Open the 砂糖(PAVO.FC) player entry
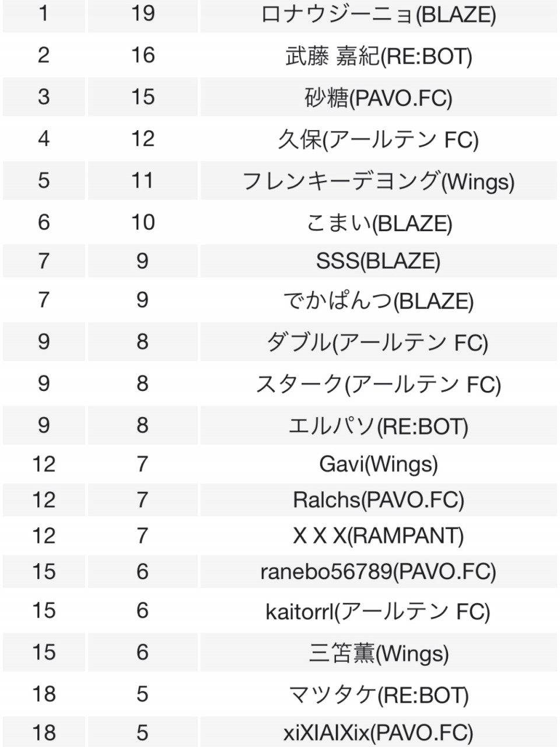Image resolution: width=560 pixels, height=747 pixels. [x=378, y=97]
